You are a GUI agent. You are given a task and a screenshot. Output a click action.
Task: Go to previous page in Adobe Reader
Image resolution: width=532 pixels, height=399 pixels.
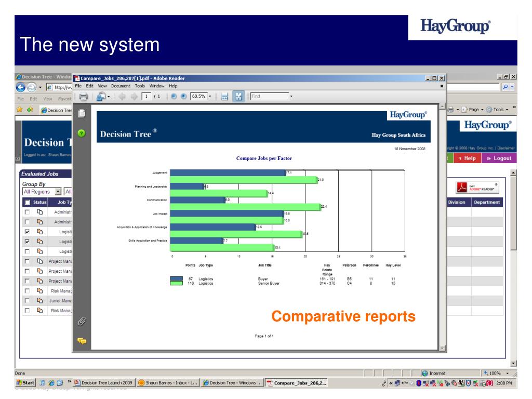pyautogui.click(x=122, y=97)
